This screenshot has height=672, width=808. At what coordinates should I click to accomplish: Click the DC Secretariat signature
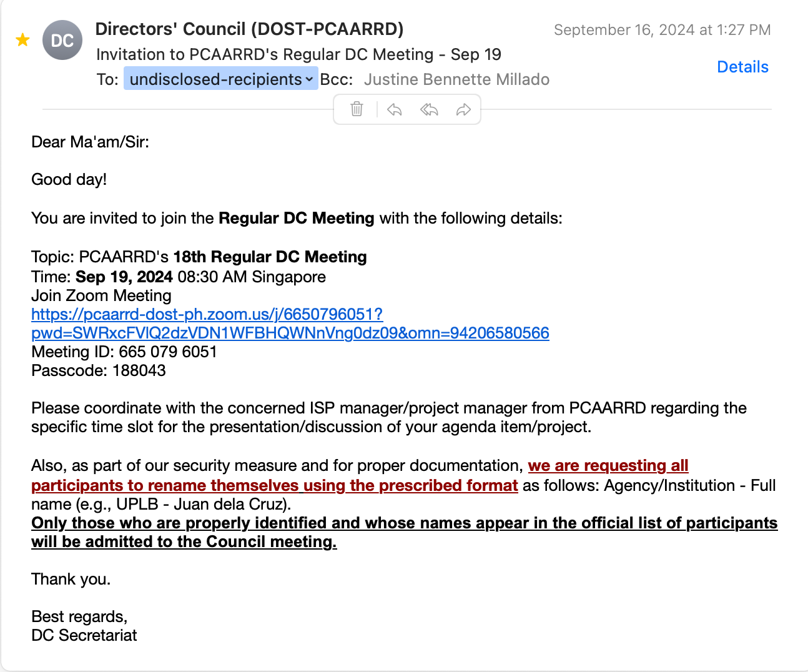coord(84,635)
